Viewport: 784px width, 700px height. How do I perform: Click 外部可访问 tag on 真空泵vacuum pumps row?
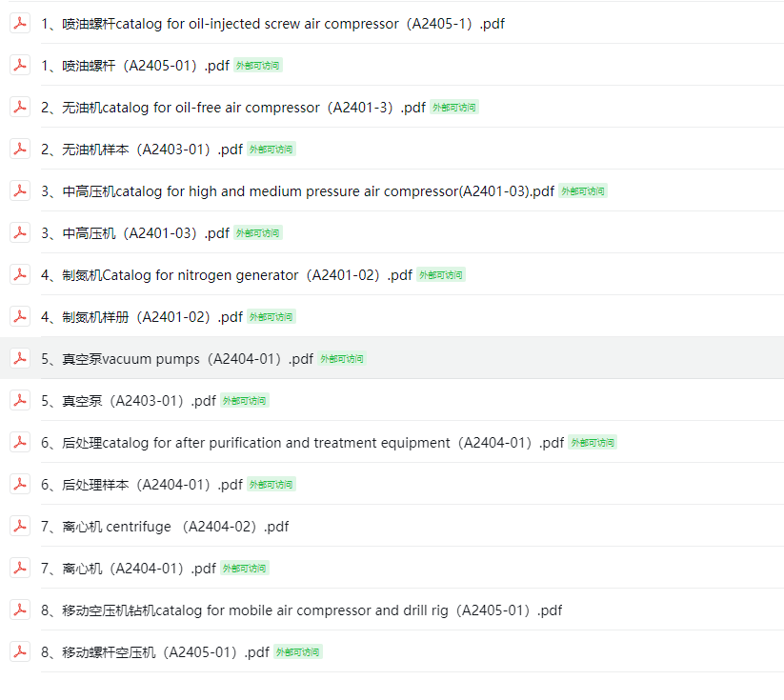click(342, 359)
